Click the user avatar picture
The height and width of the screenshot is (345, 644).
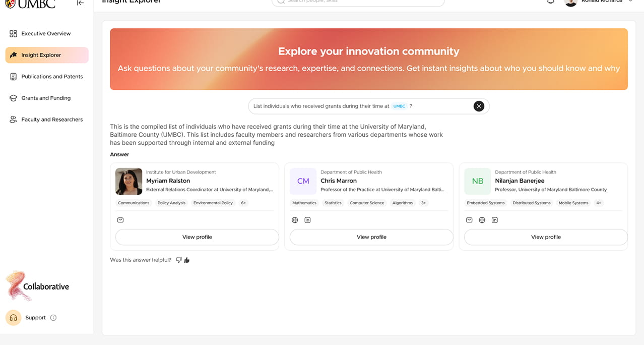pyautogui.click(x=571, y=3)
